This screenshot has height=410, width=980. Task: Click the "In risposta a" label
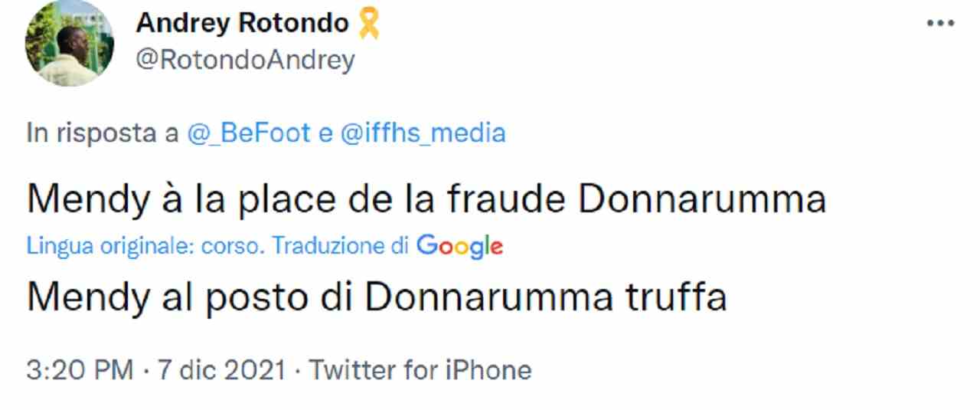(103, 133)
